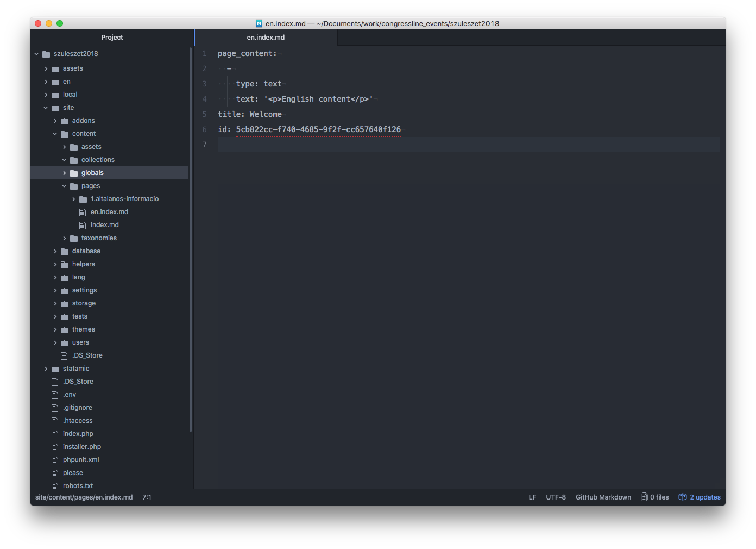Expand the top-level assets folder chevron
Screen dimensions: 756x549
tap(46, 68)
